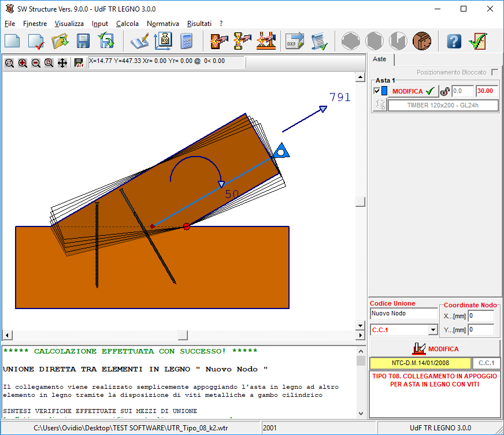Viewport: 504px width, 435px height.
Task: Click Y...[mm] coordinate field
Action: pyautogui.click(x=481, y=330)
